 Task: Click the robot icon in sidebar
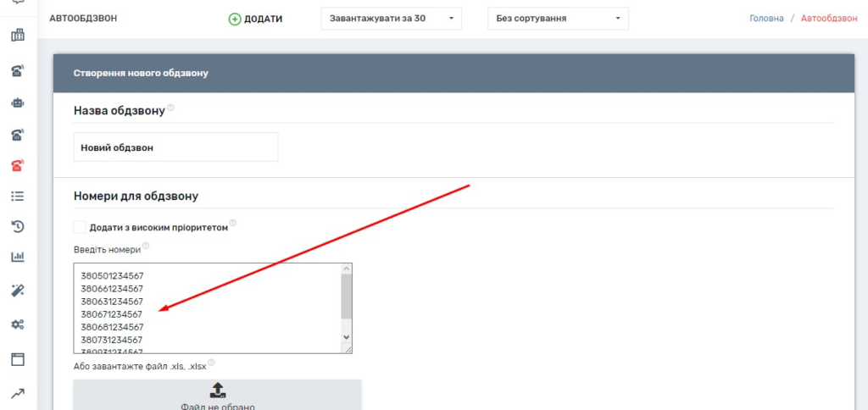[x=17, y=102]
